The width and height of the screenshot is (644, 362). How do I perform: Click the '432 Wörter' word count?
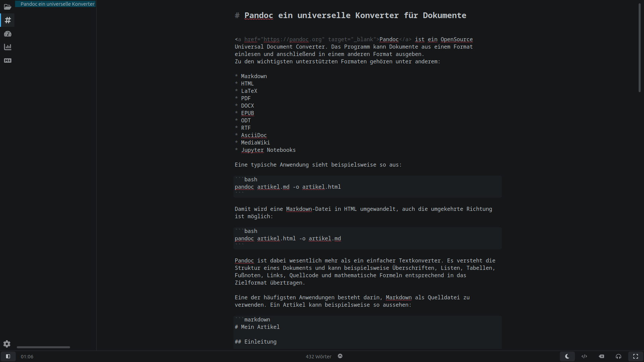pyautogui.click(x=318, y=357)
